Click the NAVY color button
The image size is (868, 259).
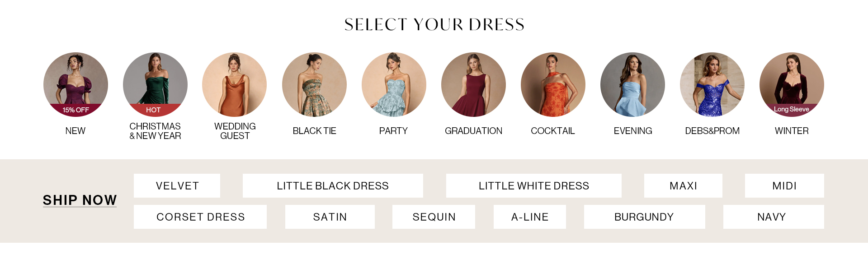[x=774, y=217]
